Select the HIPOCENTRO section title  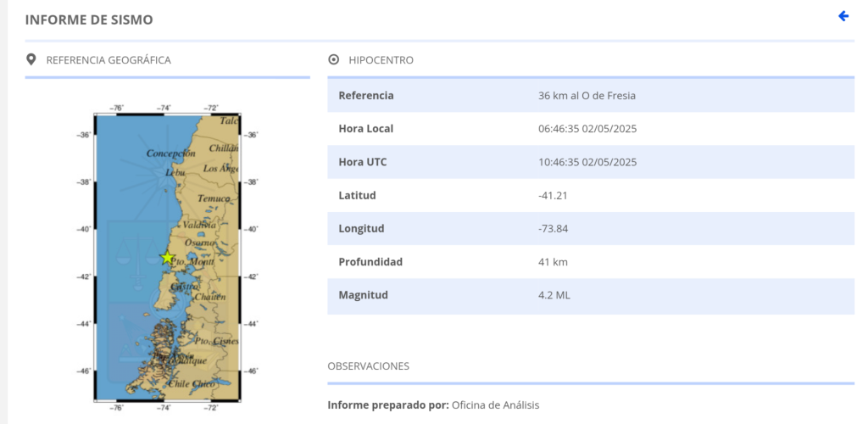(381, 59)
